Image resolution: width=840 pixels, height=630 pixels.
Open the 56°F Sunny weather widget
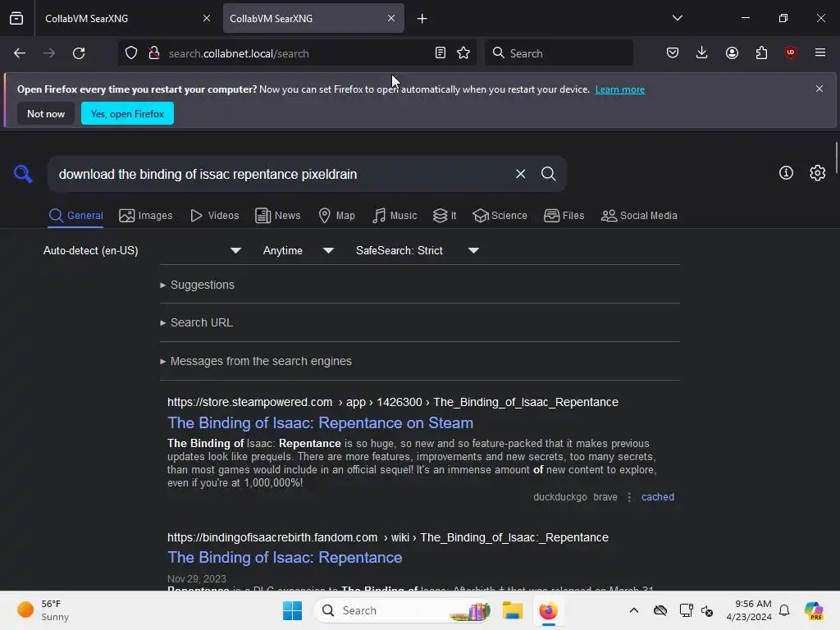click(x=43, y=610)
